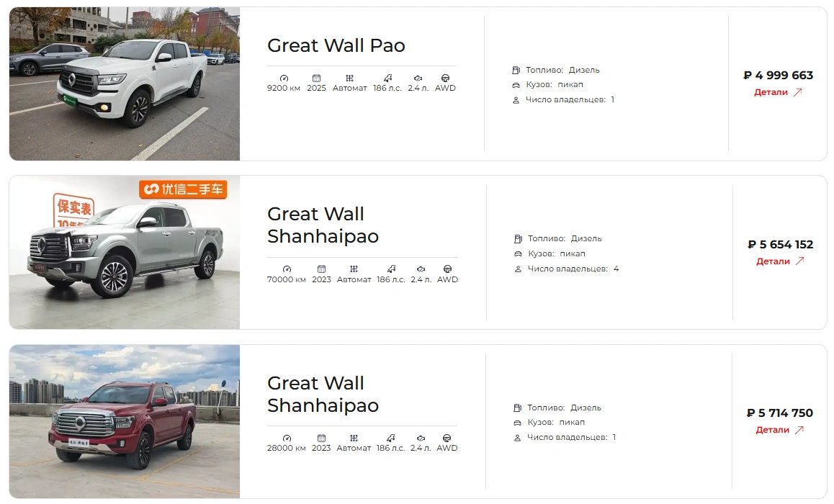The height and width of the screenshot is (504, 834).
Task: View the white Great Wall Pao photo
Action: click(124, 84)
